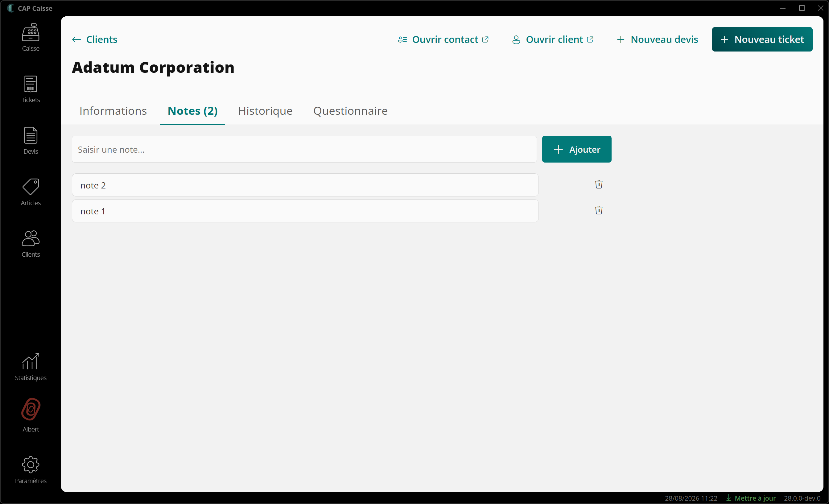829x504 pixels.
Task: Delete note 2 with trash icon
Action: (x=599, y=184)
